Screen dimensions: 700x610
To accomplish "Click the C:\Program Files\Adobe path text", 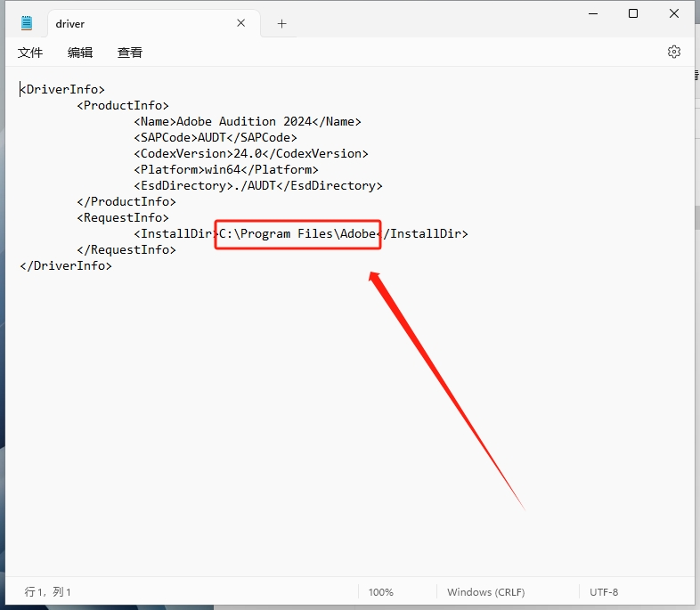I will tap(297, 234).
